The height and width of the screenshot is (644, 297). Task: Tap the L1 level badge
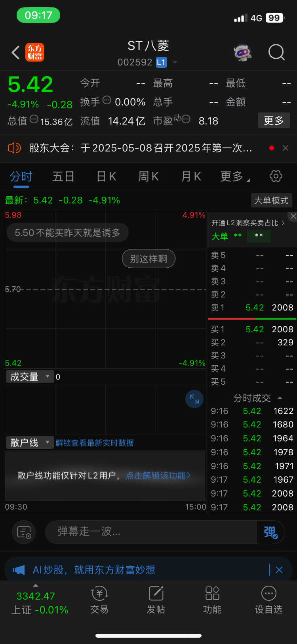tap(161, 62)
